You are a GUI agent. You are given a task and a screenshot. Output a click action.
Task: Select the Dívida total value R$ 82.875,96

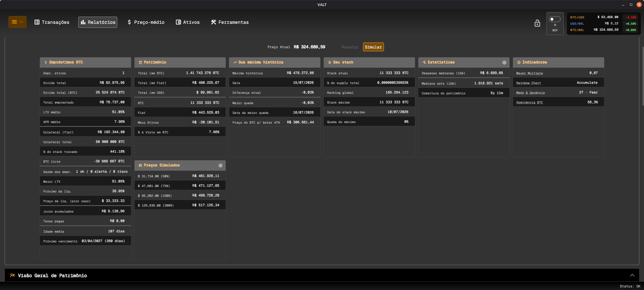click(x=112, y=83)
